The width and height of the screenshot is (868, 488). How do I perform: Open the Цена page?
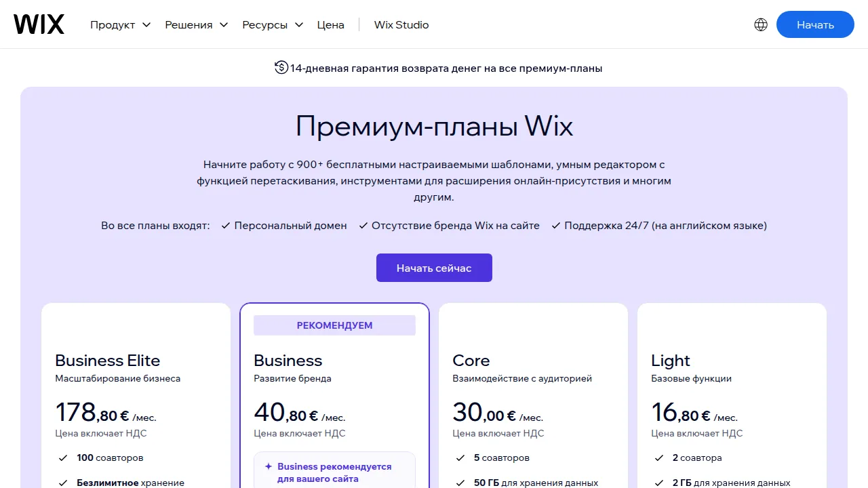[x=330, y=24]
